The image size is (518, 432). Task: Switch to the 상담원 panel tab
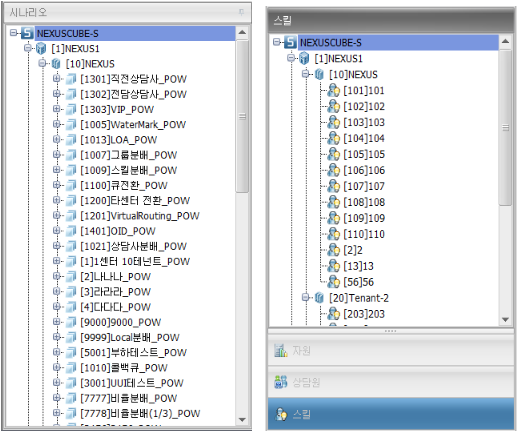(391, 382)
